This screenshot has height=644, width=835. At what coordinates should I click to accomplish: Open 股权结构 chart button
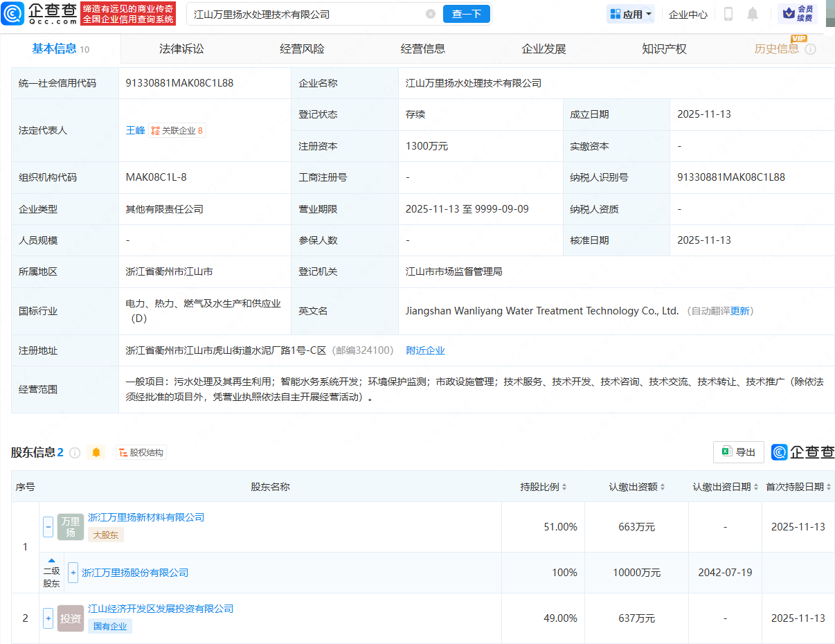coord(141,453)
